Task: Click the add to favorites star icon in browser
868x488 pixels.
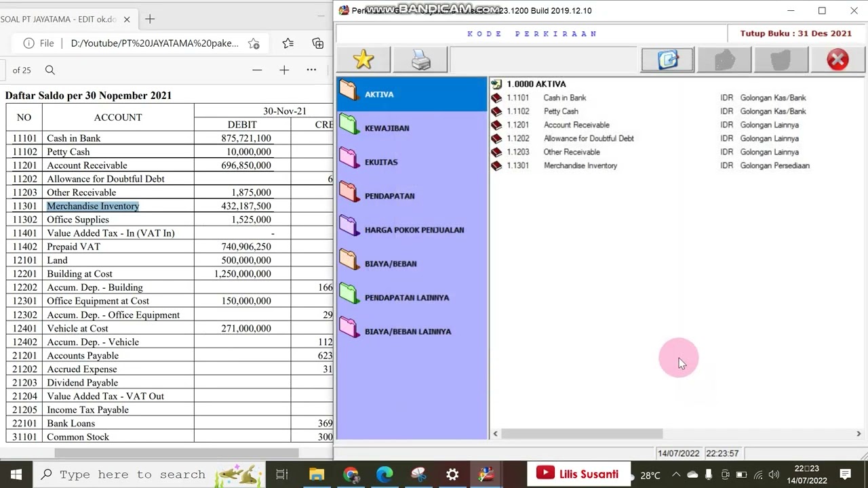Action: coord(254,43)
